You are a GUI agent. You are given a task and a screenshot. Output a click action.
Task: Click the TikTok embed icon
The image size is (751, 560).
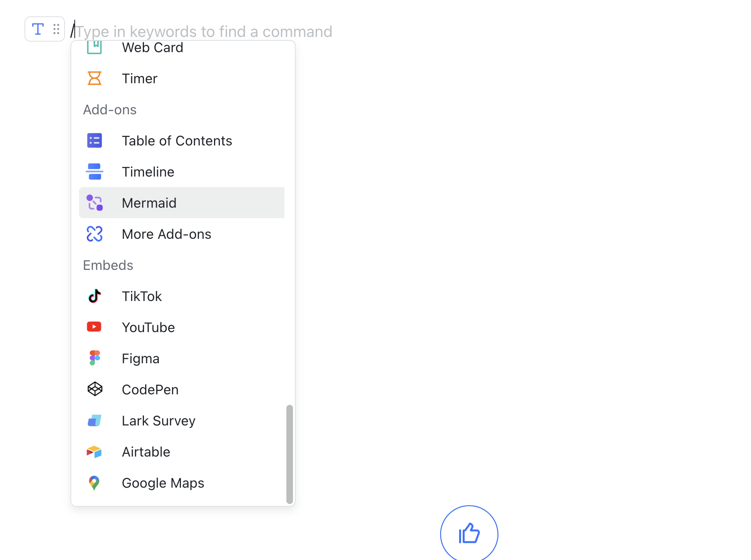click(x=94, y=296)
